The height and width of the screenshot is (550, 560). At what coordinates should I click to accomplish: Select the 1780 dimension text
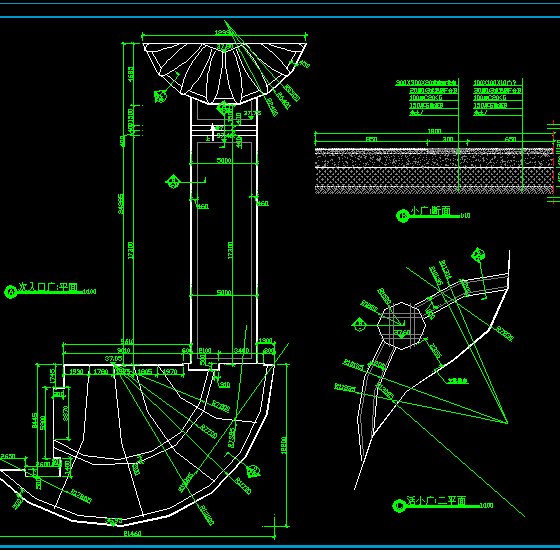point(101,372)
